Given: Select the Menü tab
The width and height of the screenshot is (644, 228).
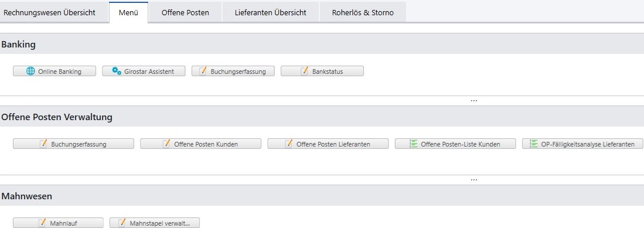Looking at the screenshot, I should [128, 12].
